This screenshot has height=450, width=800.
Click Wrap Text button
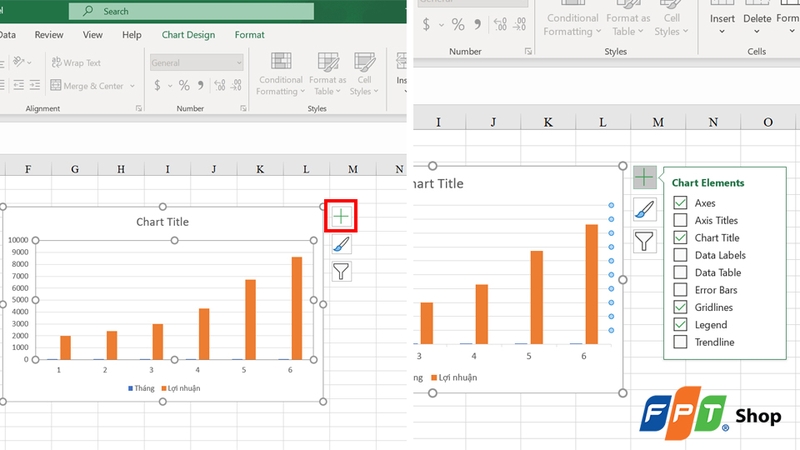76,63
